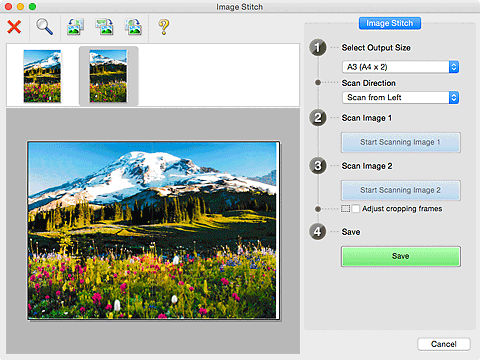
Task: Select the magnifying glass zoom tool
Action: coord(44,27)
